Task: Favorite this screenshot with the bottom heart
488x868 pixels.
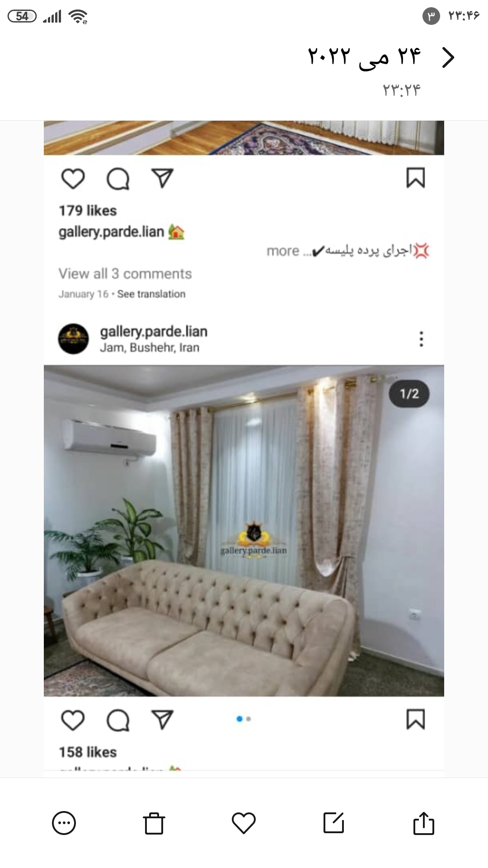Action: pos(244,823)
